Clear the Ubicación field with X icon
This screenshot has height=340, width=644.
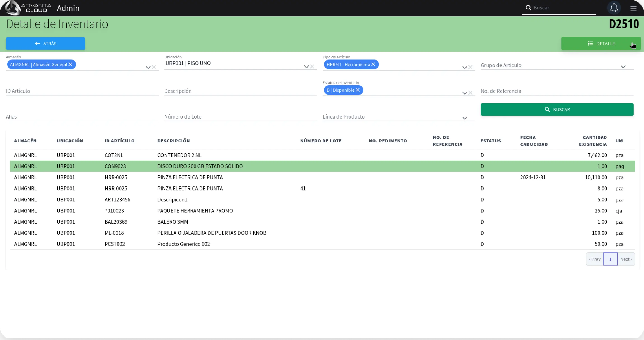click(312, 66)
